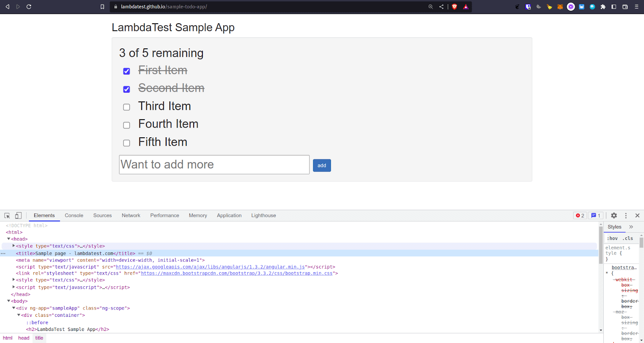Uncheck the First Item checkbox
Screen dimensions: 644x343
click(x=126, y=71)
